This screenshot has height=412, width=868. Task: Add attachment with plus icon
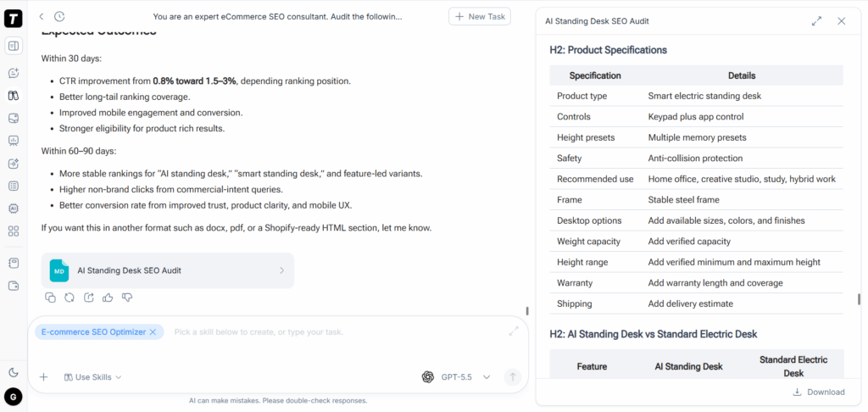[x=44, y=377]
